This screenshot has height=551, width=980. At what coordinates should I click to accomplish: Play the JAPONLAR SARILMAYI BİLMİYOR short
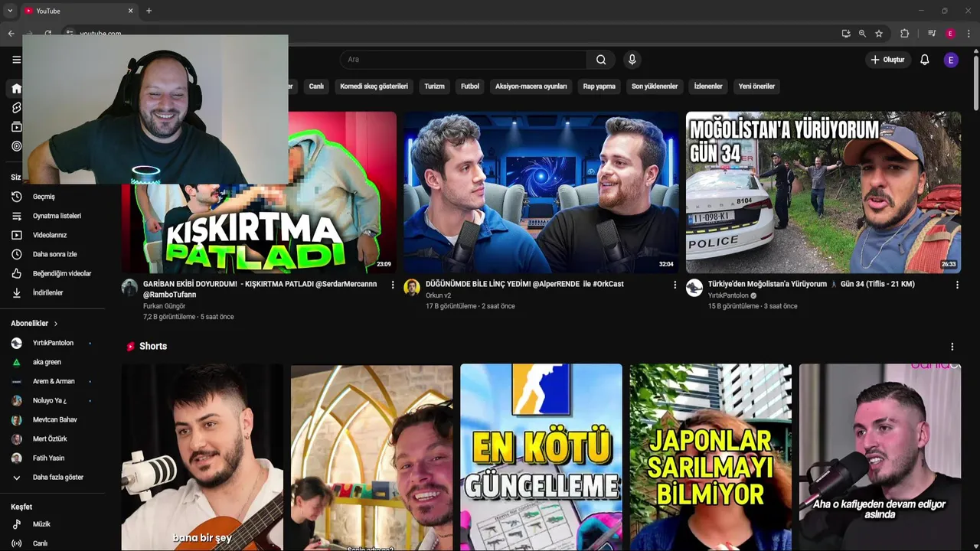tap(710, 457)
